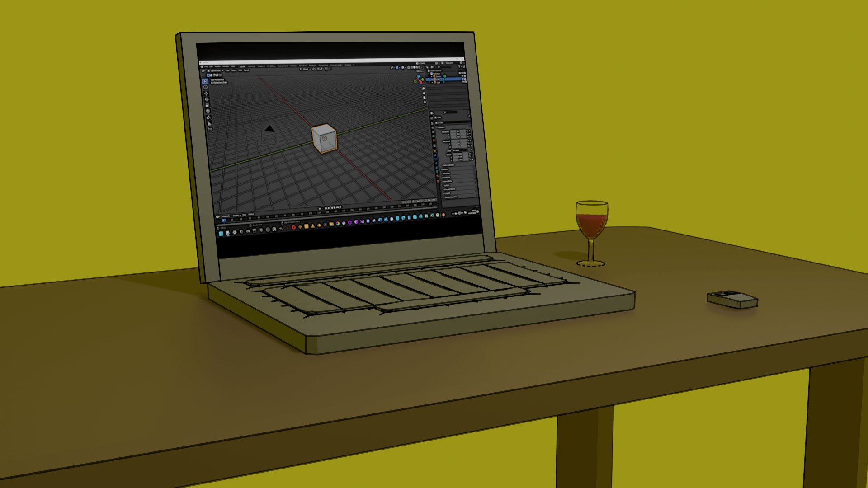The width and height of the screenshot is (868, 488).
Task: Enable snapping with the magnet icon
Action: pos(318,69)
